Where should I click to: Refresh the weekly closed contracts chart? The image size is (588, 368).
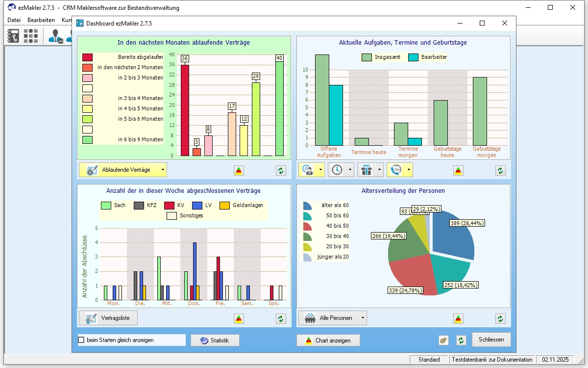tap(281, 318)
